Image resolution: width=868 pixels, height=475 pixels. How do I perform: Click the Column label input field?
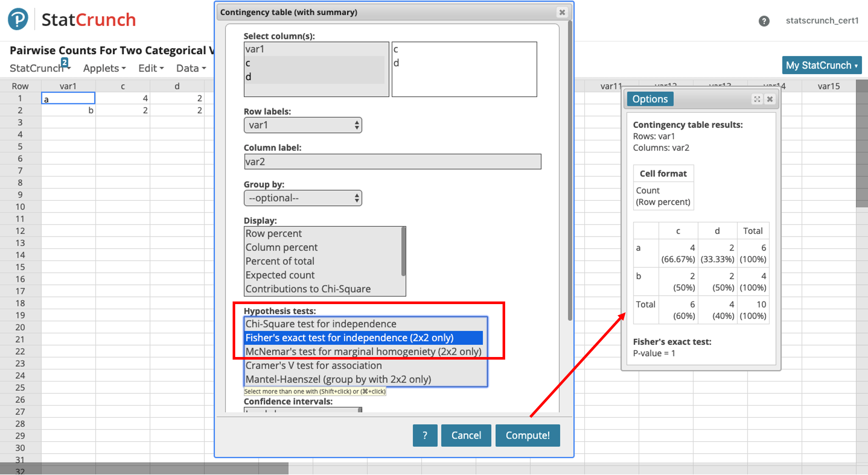tap(392, 162)
